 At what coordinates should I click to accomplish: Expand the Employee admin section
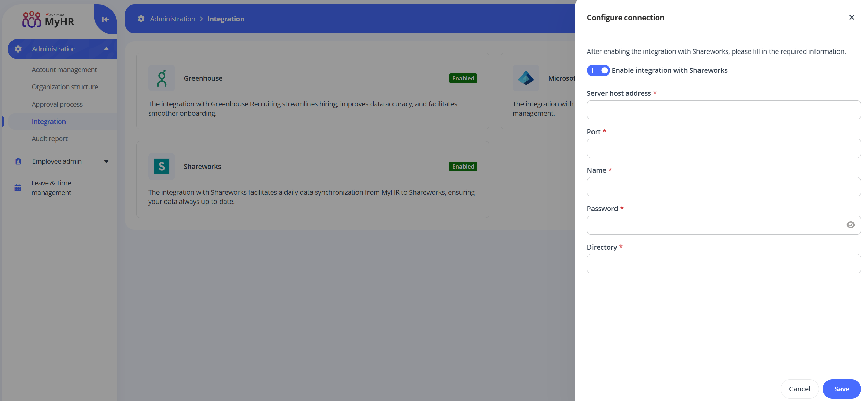coord(106,161)
